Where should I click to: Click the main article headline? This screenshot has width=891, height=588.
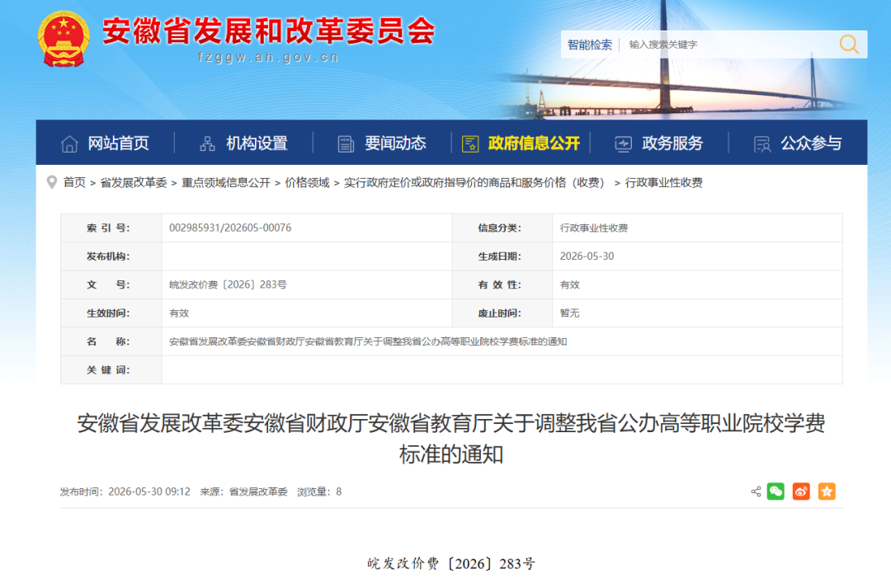pos(451,439)
